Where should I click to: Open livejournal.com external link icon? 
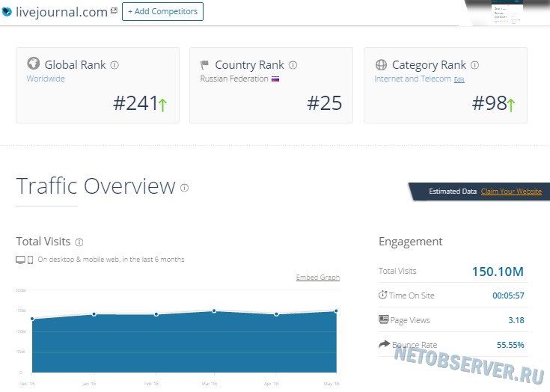click(x=114, y=11)
